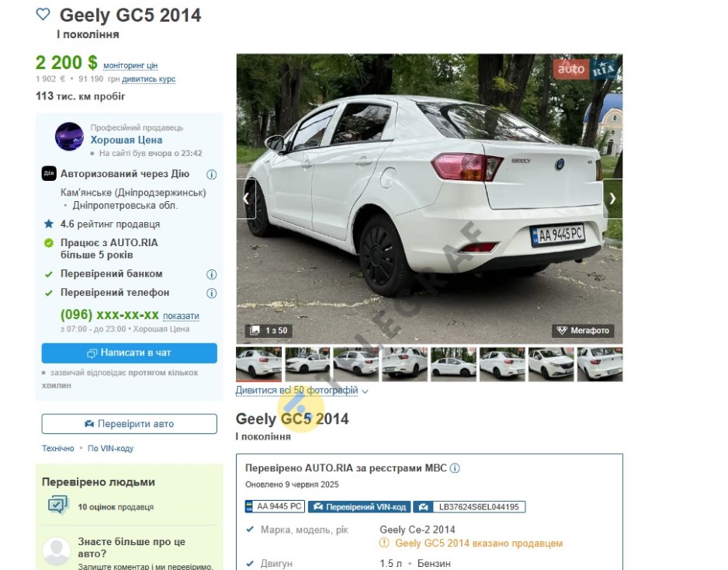Select the first photo thumbnail
This screenshot has width=728, height=570.
pos(258,364)
